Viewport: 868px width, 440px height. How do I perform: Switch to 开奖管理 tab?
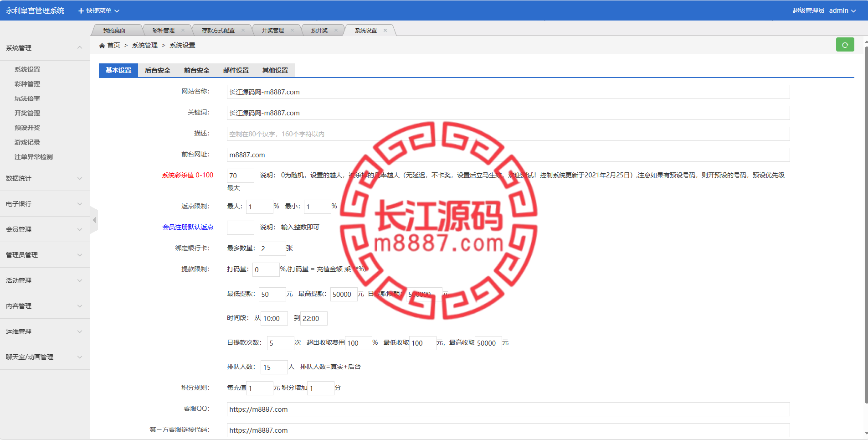click(273, 31)
